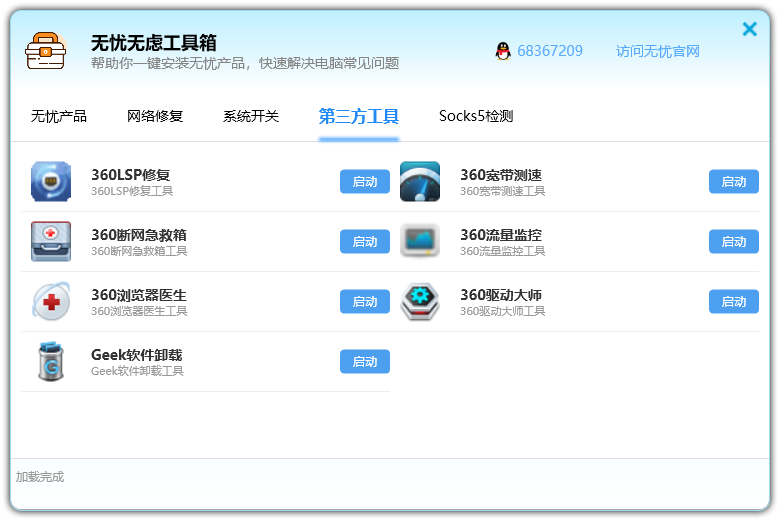Click the 360宽带测速工具 description text
Screen dimensions: 780x520
pos(502,191)
